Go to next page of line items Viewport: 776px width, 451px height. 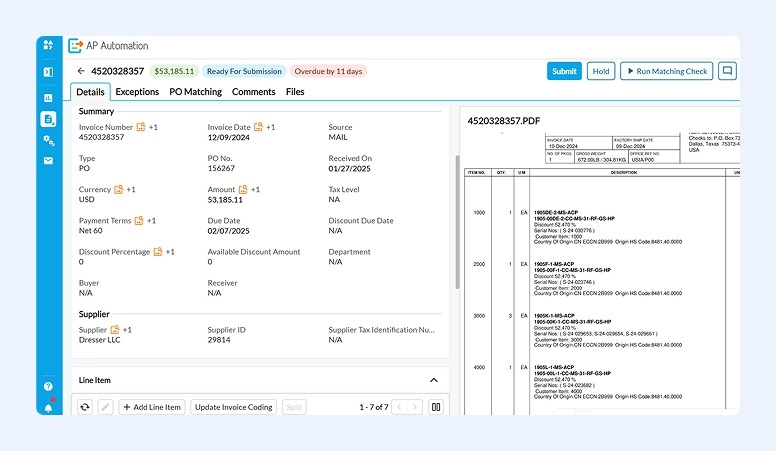[416, 407]
